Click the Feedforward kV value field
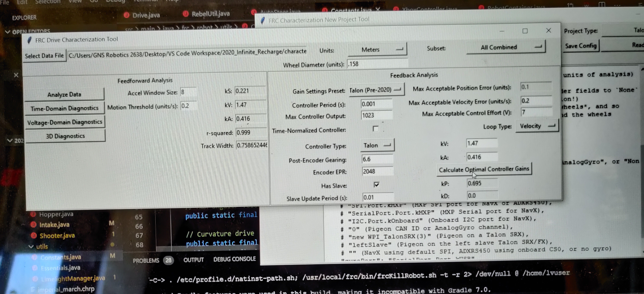The height and width of the screenshot is (294, 644). coord(251,105)
